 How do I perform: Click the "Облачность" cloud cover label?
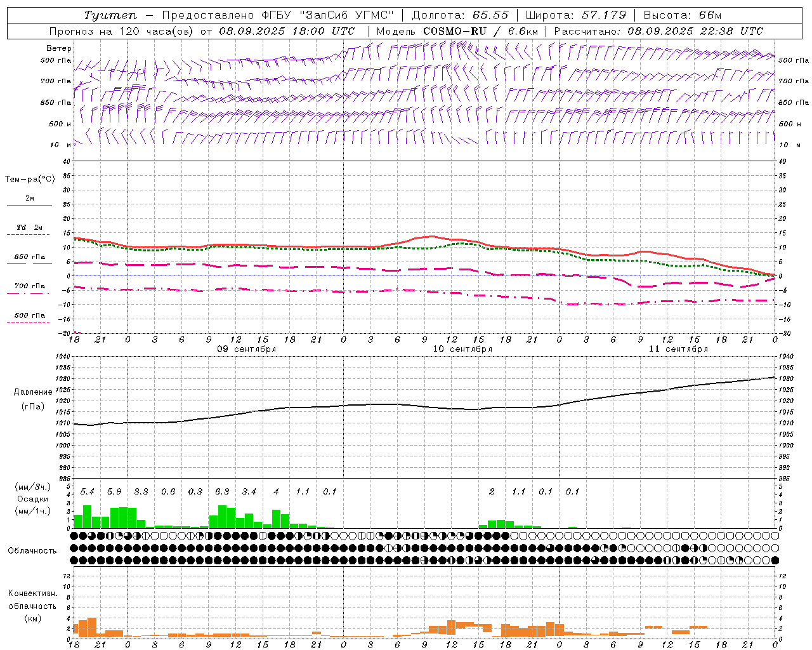click(x=32, y=551)
